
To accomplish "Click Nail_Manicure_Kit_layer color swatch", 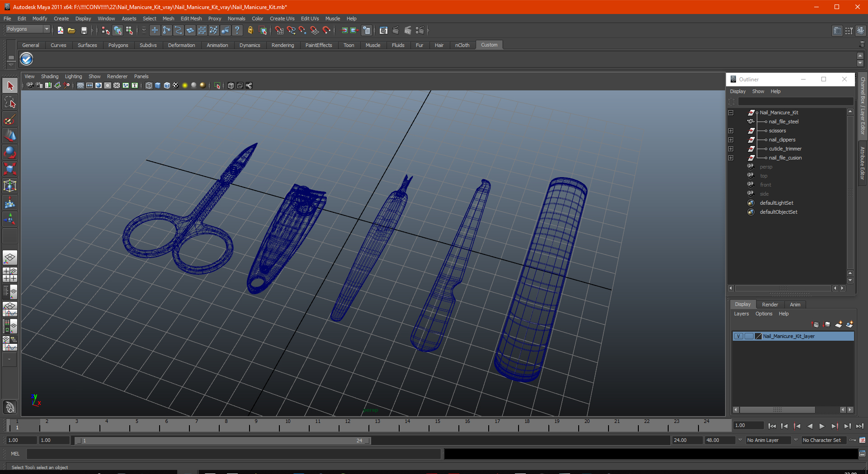I will click(759, 336).
